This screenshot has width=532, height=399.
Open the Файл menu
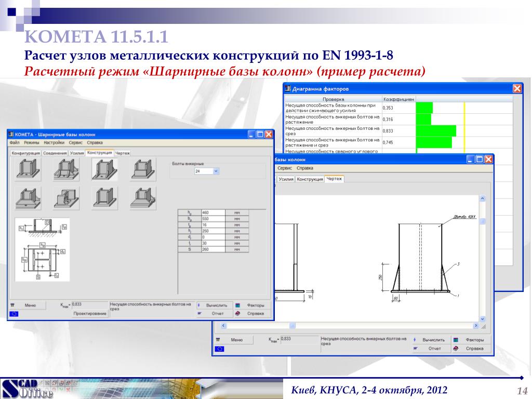click(x=14, y=142)
